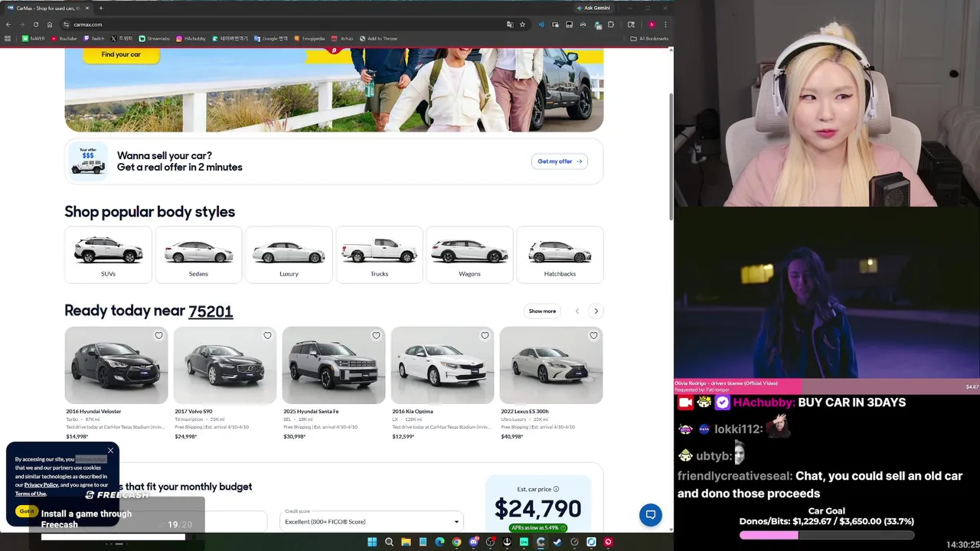Close the CarMax tab
Viewport: 980px width, 551px height.
coord(87,8)
